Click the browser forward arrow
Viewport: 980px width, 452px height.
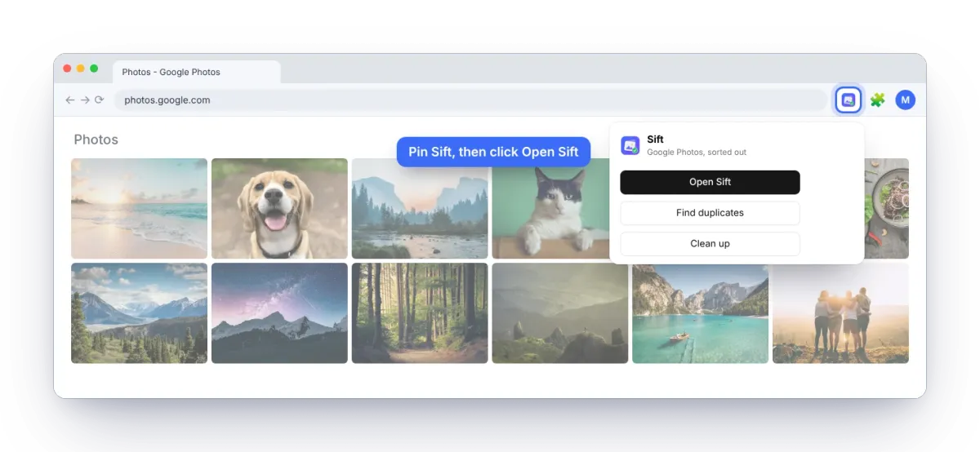85,100
